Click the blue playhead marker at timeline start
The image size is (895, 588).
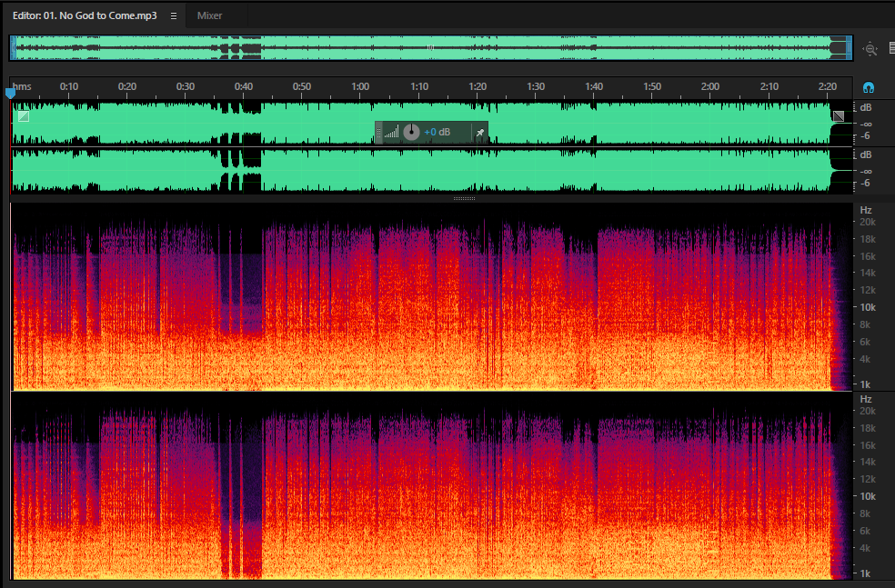point(10,93)
